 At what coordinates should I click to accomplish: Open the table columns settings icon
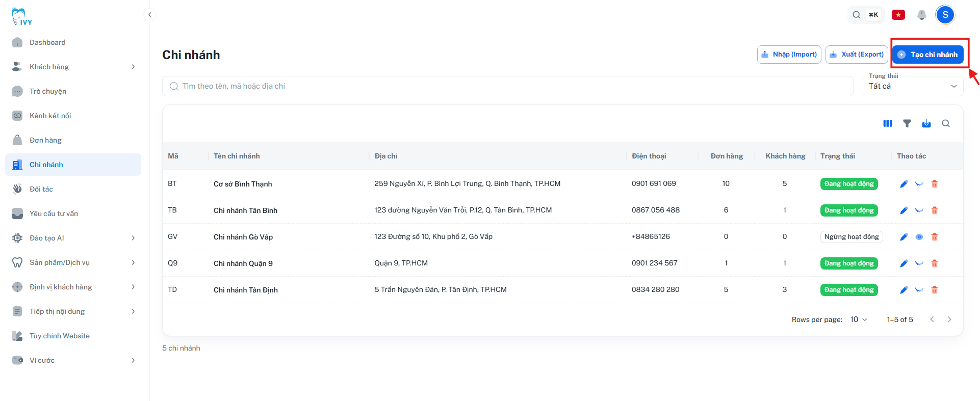(888, 123)
